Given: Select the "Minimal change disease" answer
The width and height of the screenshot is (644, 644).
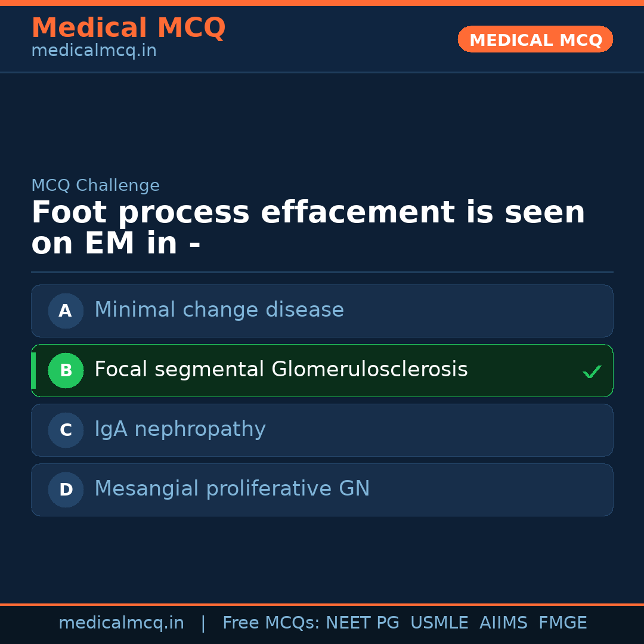Looking at the screenshot, I should click(x=219, y=310).
